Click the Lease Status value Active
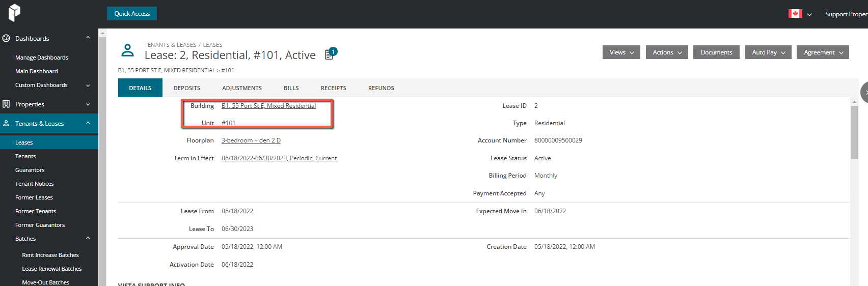This screenshot has width=868, height=286. [x=542, y=158]
